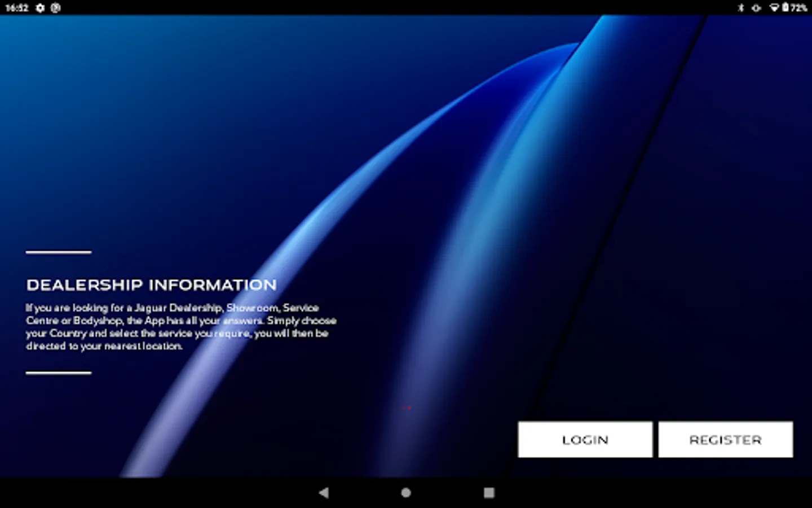Tap the REGISTER button
The height and width of the screenshot is (508, 812).
725,439
